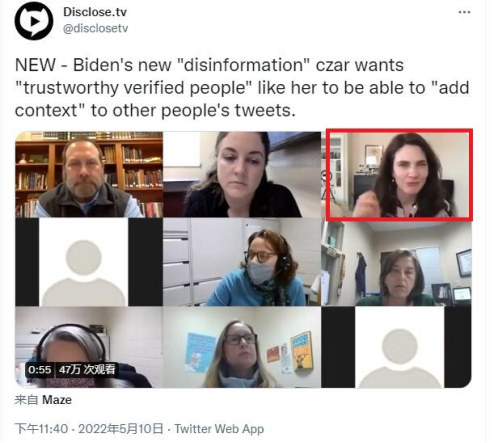Select the top-middle woman looking down tile
This screenshot has height=443, width=498.
coord(242,174)
